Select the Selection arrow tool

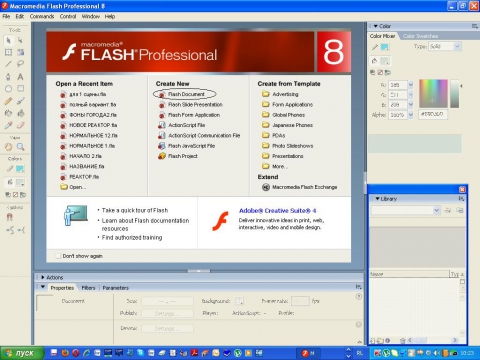point(8,40)
